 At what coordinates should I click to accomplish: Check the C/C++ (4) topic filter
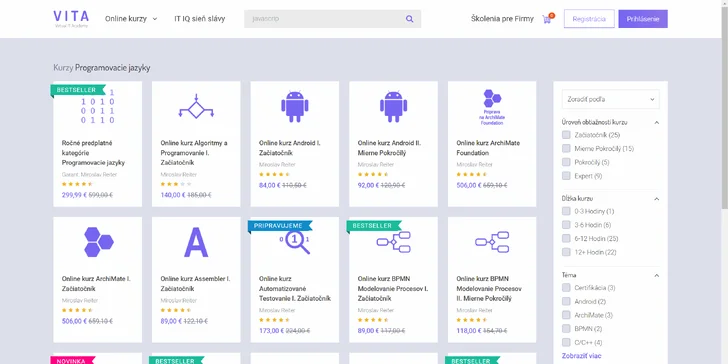click(566, 342)
